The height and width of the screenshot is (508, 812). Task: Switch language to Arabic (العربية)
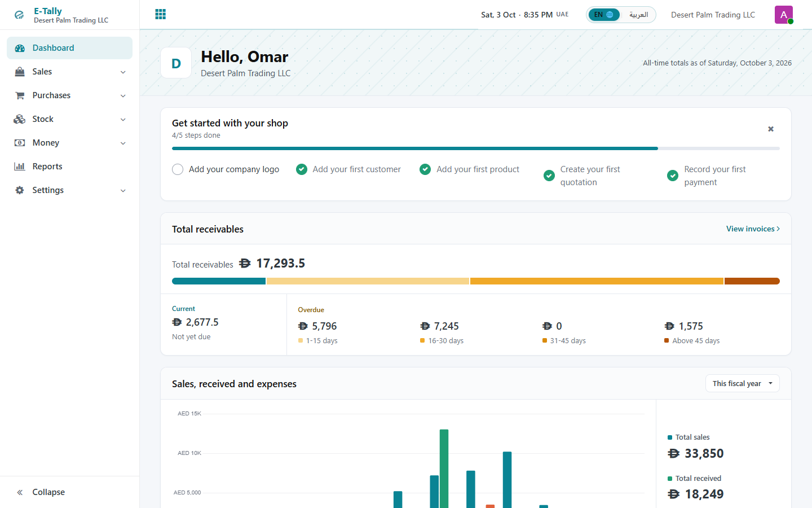pyautogui.click(x=639, y=15)
